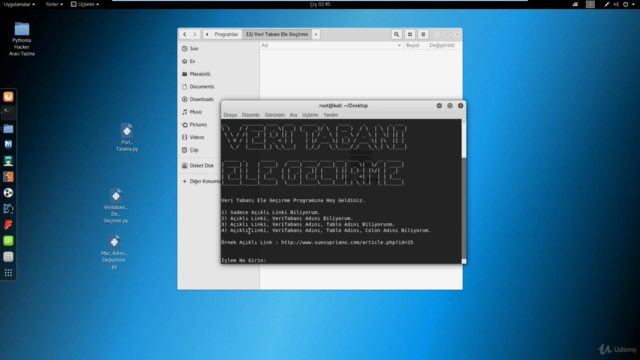Image resolution: width=640 pixels, height=360 pixels.
Task: Close the terminal window
Action: pos(460,106)
